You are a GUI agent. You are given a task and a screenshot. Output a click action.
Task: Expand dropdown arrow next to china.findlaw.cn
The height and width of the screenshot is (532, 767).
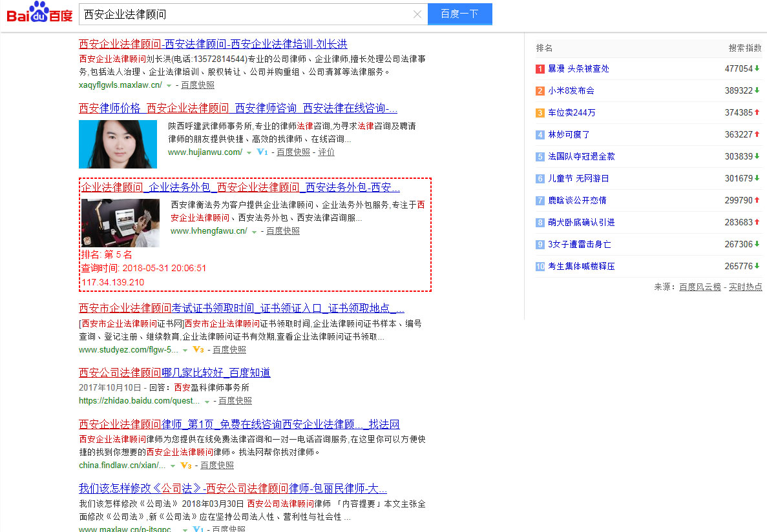click(x=173, y=466)
